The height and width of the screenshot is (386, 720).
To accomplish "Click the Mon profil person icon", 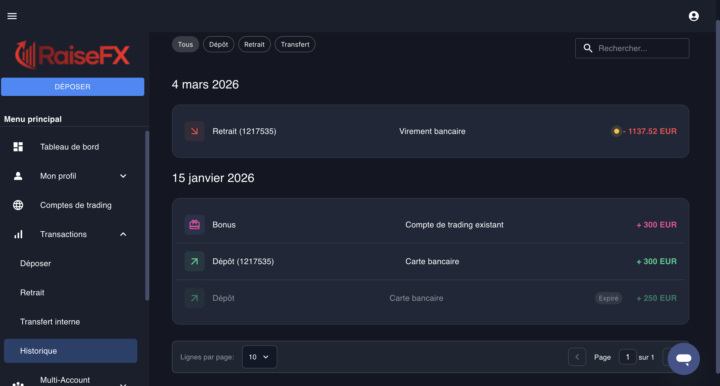I will click(x=18, y=176).
